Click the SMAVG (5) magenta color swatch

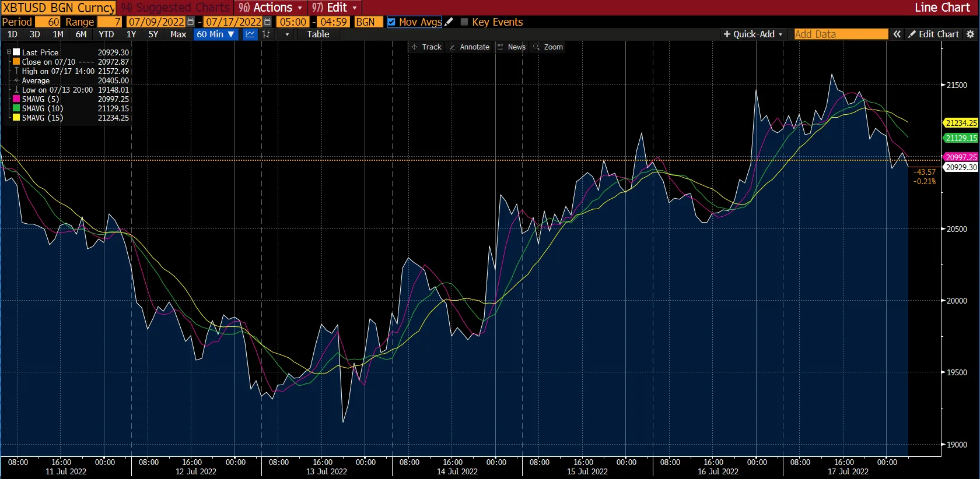tap(17, 99)
